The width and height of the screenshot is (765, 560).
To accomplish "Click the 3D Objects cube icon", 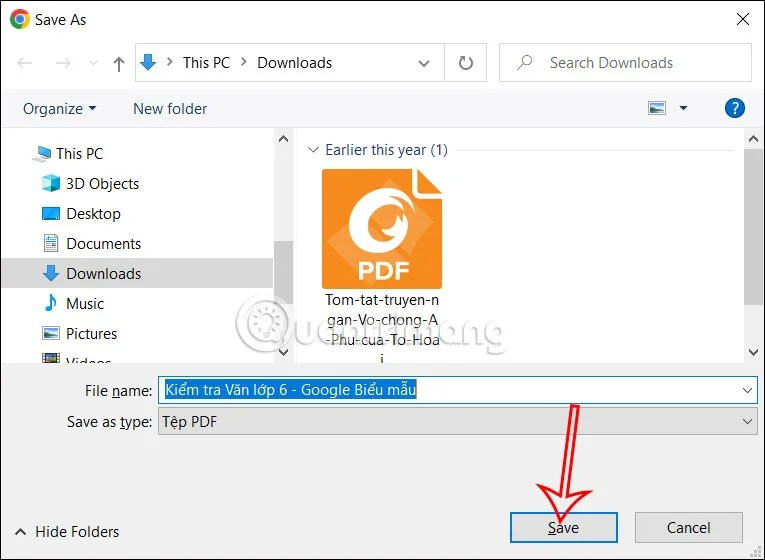I will (51, 183).
